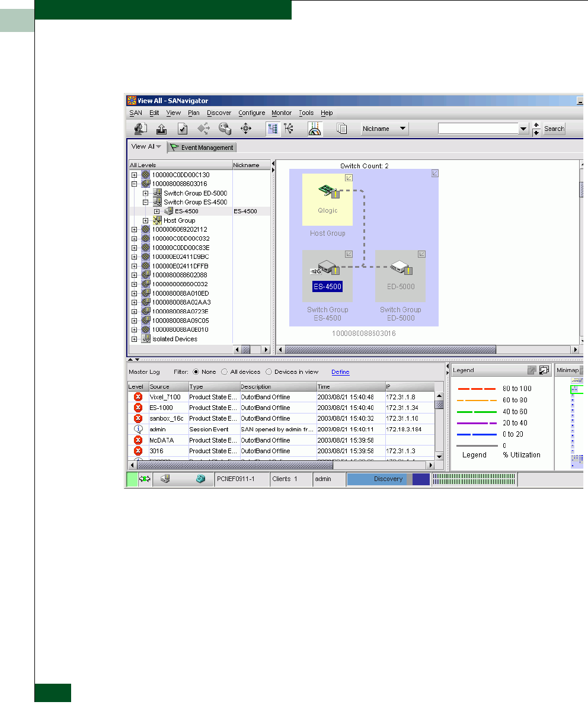Click the checkmark document toolbar icon
588x708 pixels.
[183, 129]
